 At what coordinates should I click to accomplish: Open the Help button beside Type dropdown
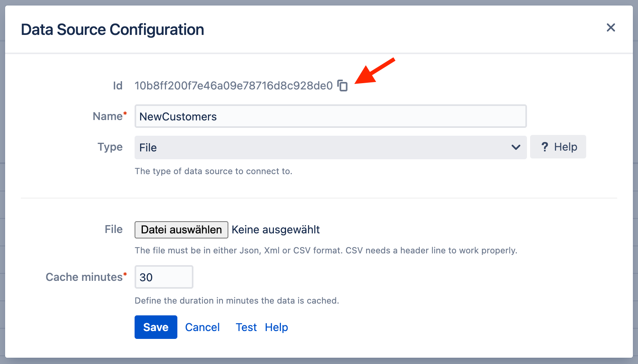click(558, 147)
